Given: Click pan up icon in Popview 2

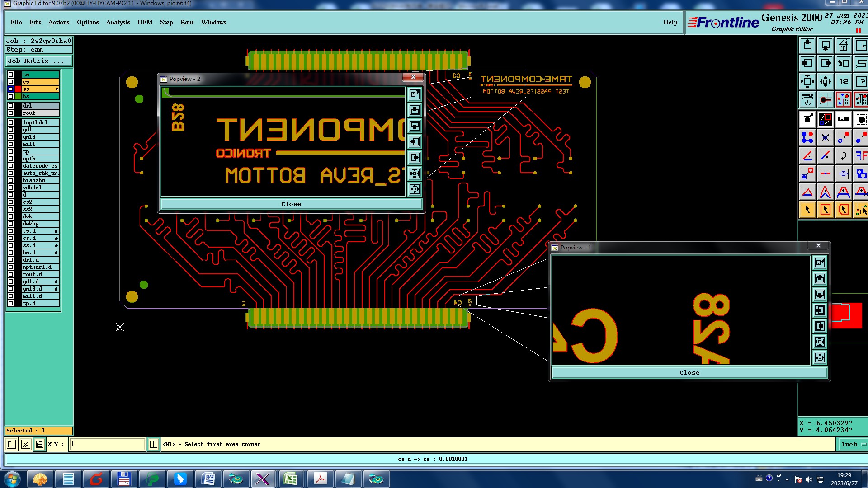Looking at the screenshot, I should (415, 110).
